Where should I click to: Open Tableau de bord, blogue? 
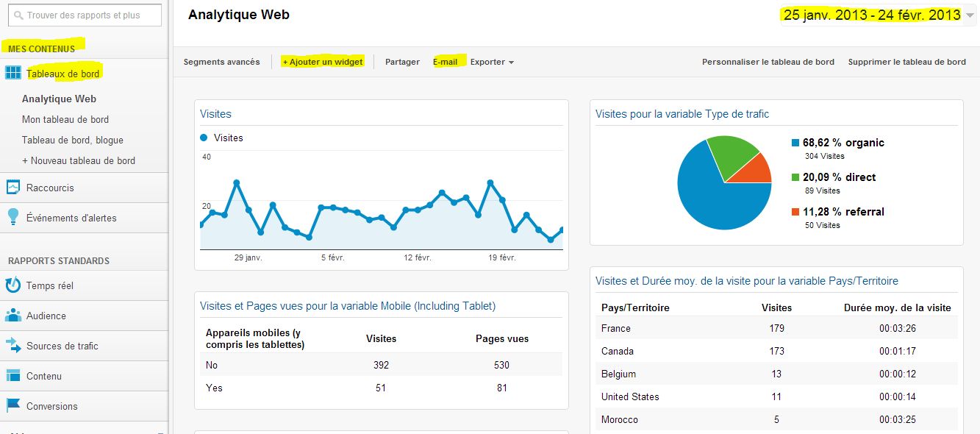pos(73,140)
